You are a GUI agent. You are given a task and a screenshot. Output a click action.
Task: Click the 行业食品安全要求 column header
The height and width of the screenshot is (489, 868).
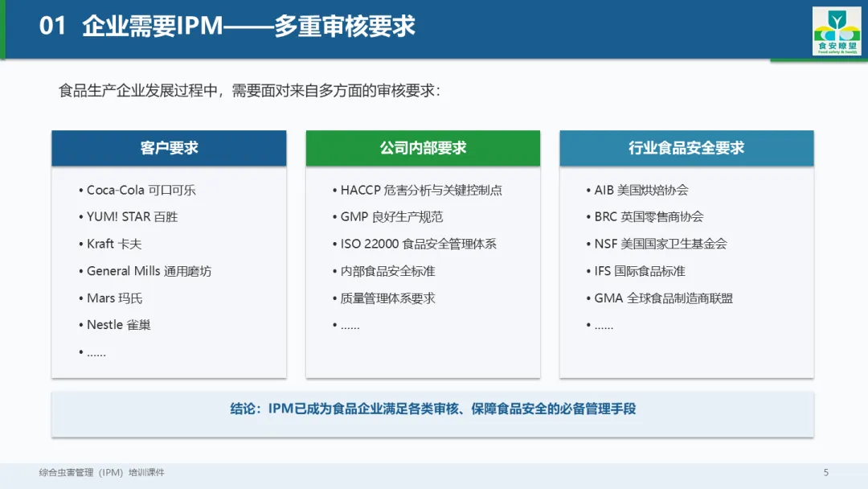686,148
